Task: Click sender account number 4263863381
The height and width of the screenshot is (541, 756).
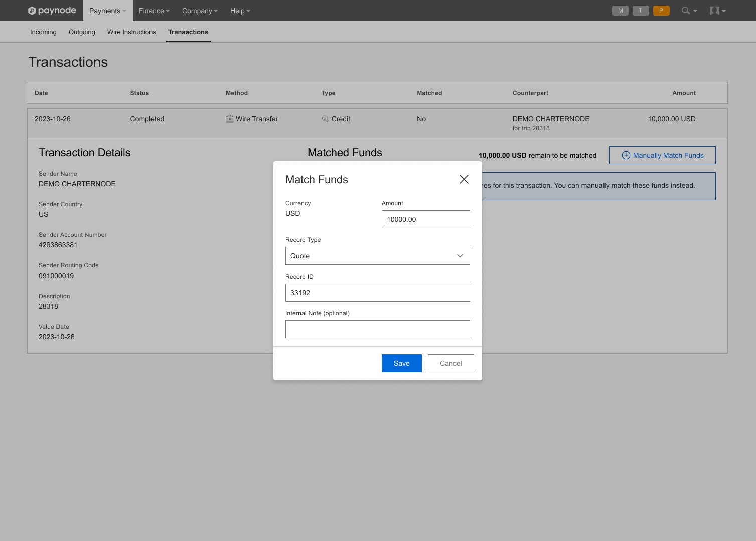Action: [58, 245]
